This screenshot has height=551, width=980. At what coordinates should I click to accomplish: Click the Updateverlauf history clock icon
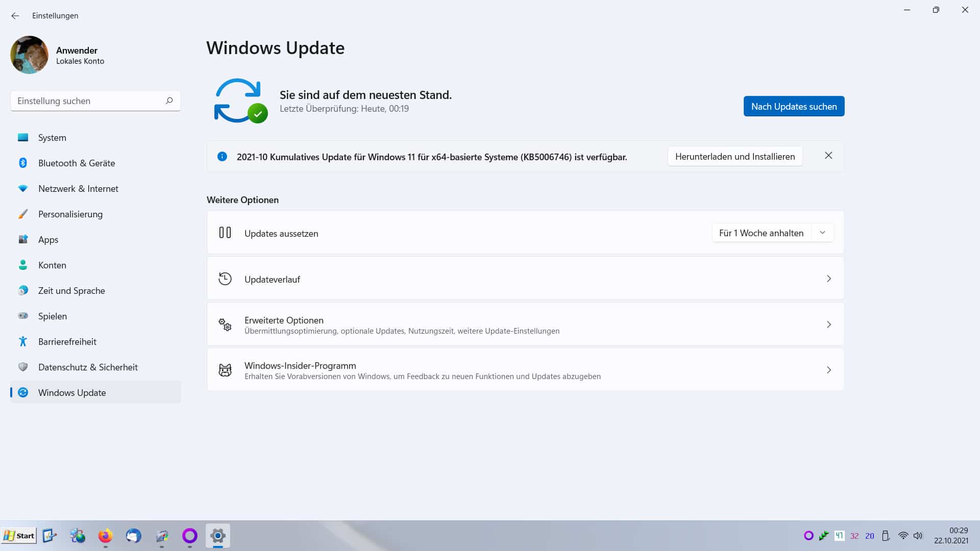point(225,279)
